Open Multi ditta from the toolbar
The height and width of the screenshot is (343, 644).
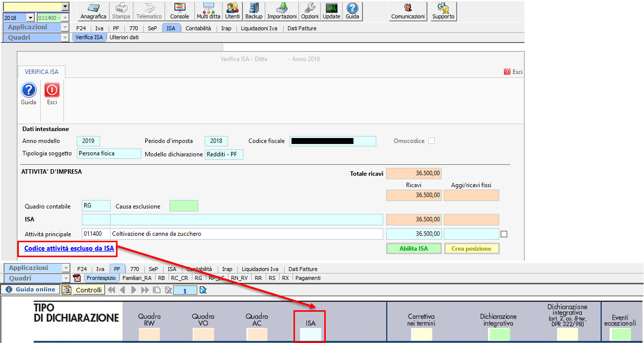(x=209, y=11)
